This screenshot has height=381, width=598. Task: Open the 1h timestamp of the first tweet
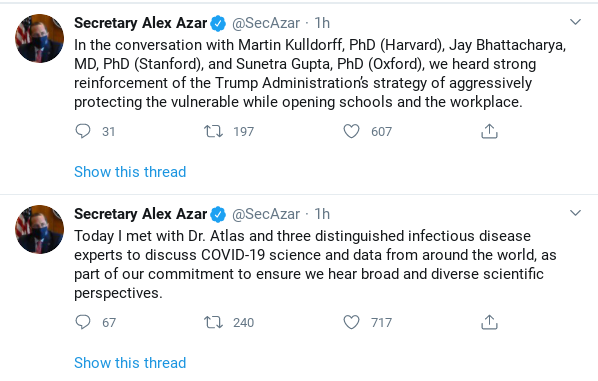pos(322,23)
